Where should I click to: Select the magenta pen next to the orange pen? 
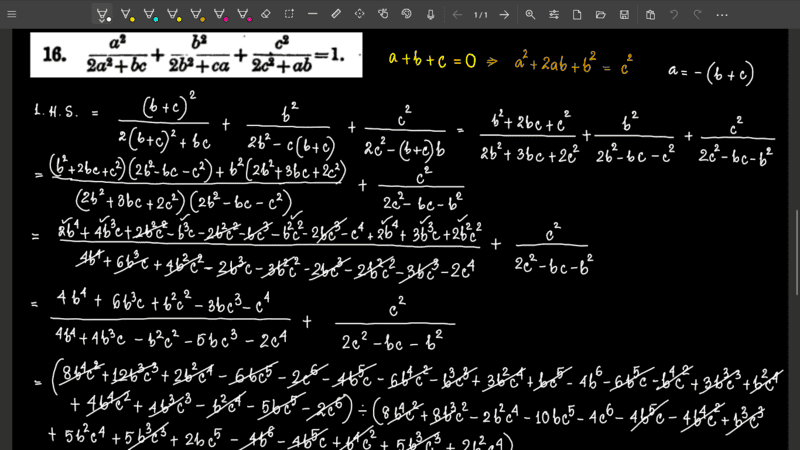pos(221,15)
